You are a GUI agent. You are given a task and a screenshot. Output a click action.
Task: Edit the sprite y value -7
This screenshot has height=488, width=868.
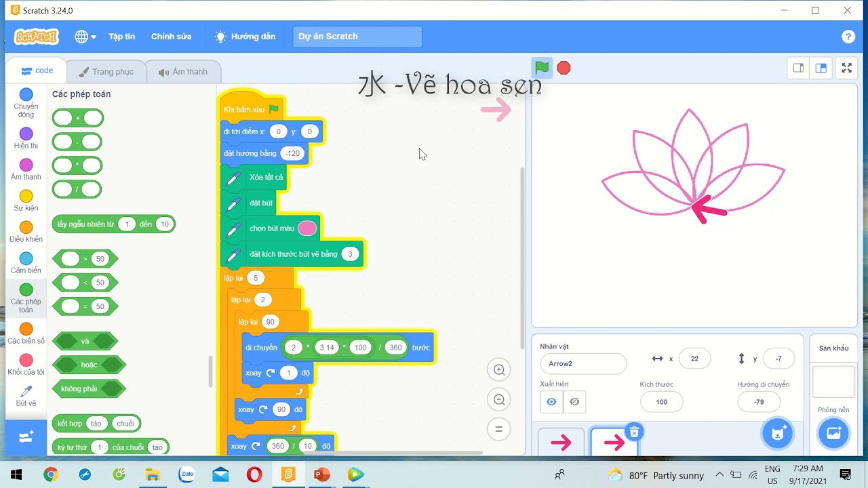tap(778, 359)
